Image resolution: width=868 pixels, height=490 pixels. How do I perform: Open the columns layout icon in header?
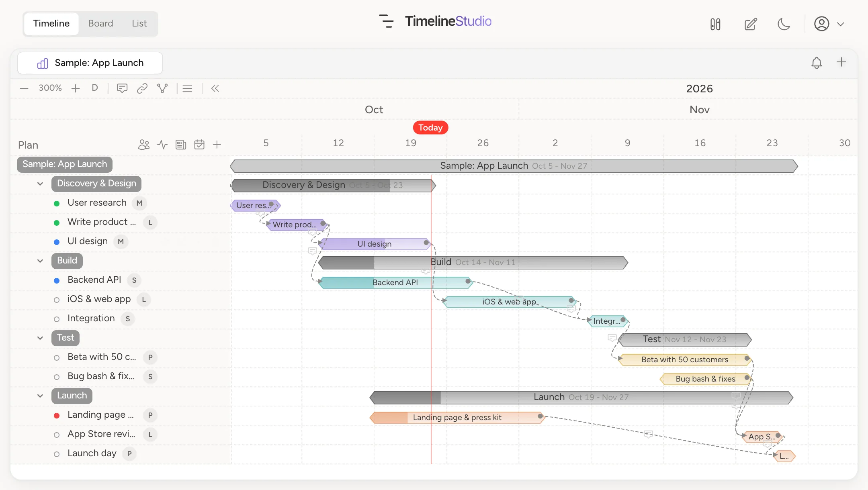[x=715, y=24]
